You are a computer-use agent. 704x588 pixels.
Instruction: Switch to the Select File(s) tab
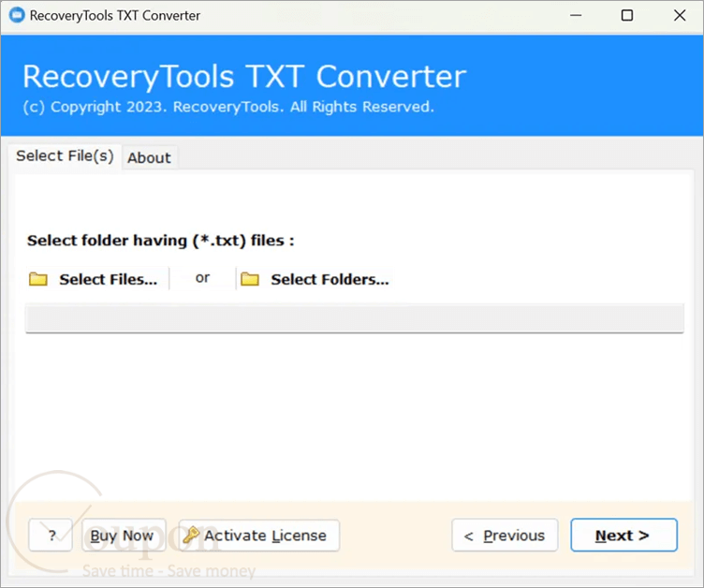point(65,155)
